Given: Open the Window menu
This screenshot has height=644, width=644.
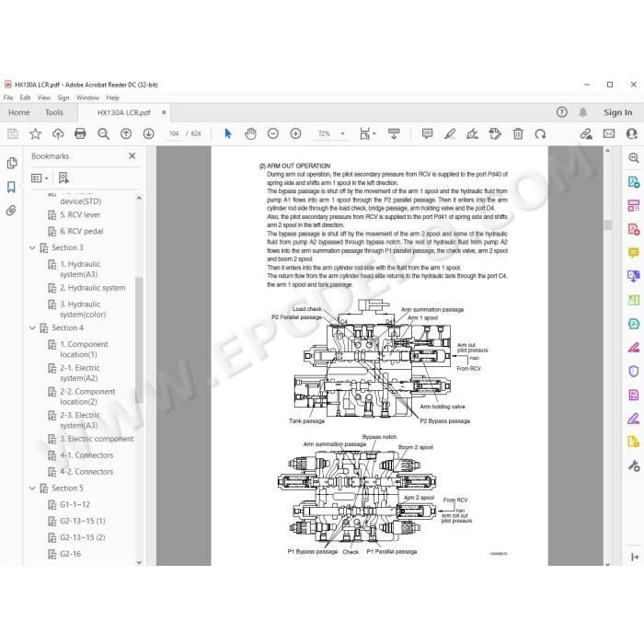Looking at the screenshot, I should [88, 98].
